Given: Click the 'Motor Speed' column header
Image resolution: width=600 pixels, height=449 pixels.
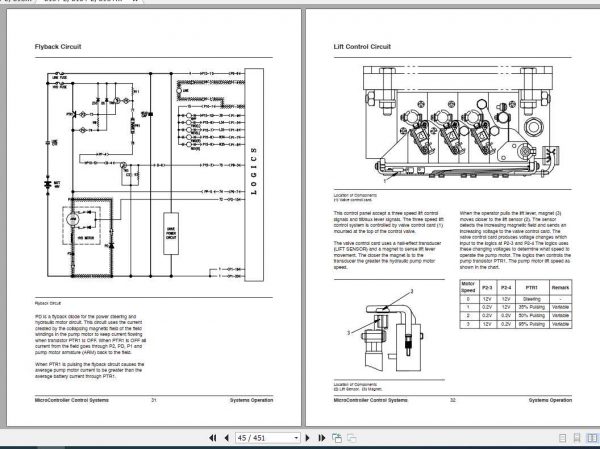Looking at the screenshot, I should [468, 287].
